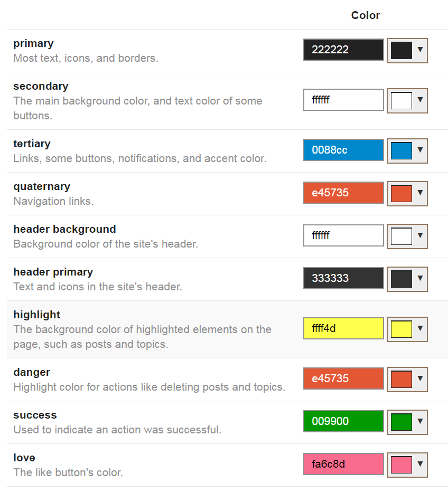Edit the love hex value fa6c8d
Screen dimensions: 448x502
point(343,465)
